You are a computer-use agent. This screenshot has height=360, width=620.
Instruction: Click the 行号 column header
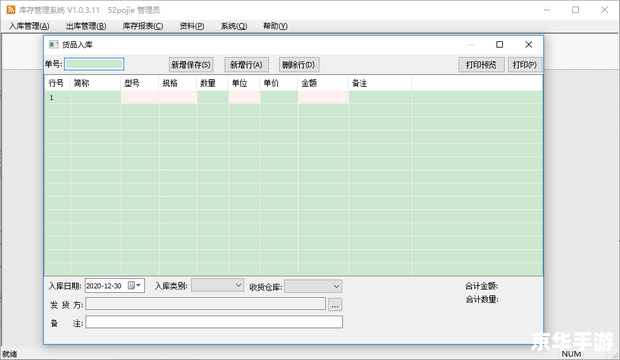pos(58,83)
